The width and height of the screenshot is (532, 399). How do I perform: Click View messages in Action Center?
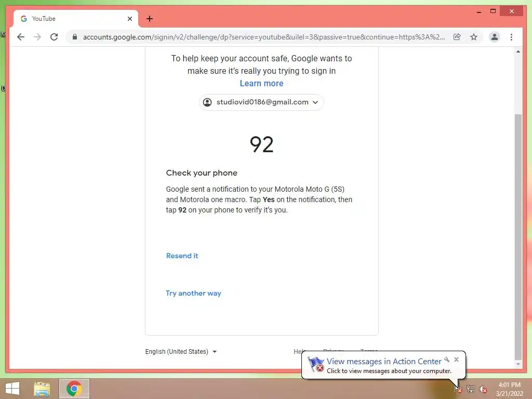click(384, 362)
